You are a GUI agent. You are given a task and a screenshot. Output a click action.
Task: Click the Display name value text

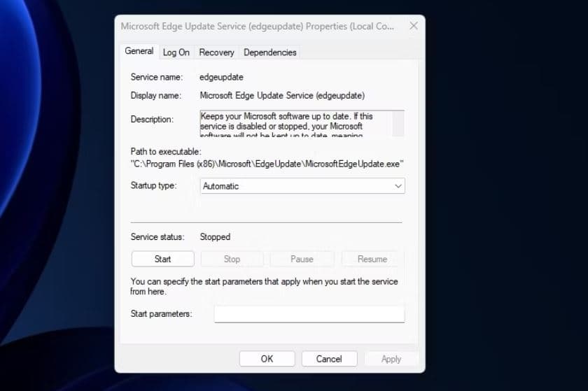pos(281,95)
